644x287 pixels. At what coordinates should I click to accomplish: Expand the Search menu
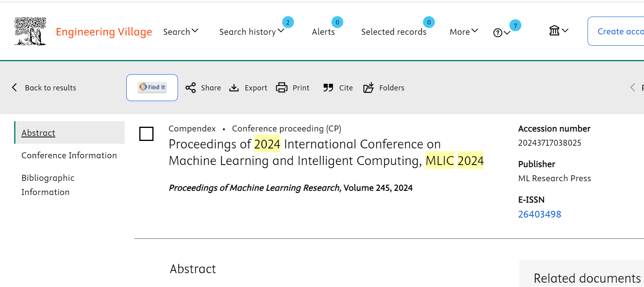tap(181, 32)
